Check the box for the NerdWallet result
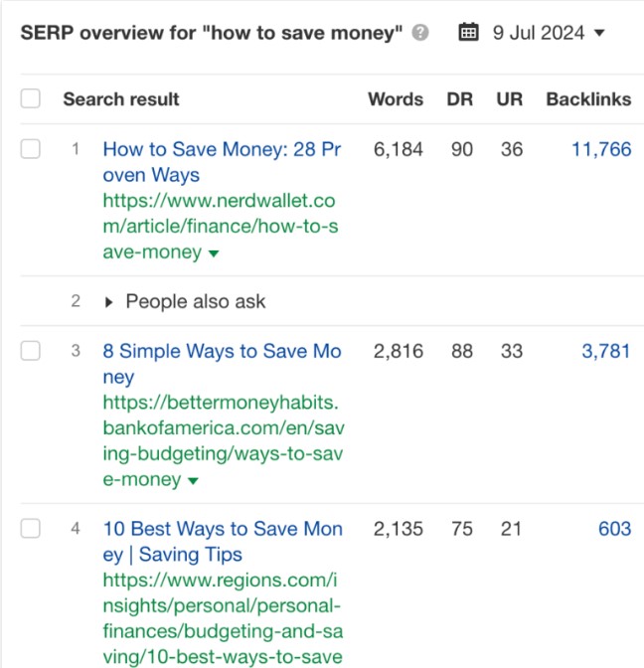The image size is (644, 668). click(31, 149)
